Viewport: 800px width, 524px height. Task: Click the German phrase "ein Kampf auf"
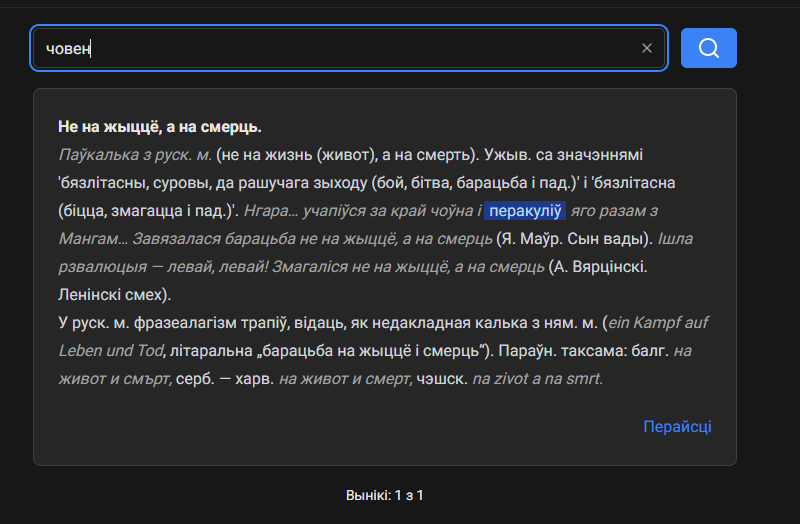tap(659, 323)
